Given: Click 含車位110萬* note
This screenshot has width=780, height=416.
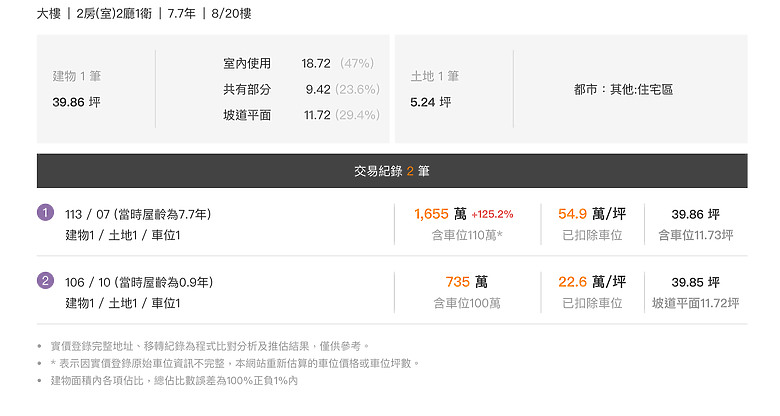Looking at the screenshot, I should 467,235.
